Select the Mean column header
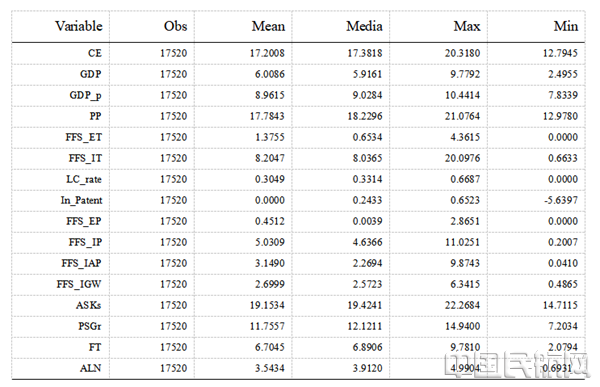Image resolution: width=600 pixels, height=387 pixels. [268, 26]
